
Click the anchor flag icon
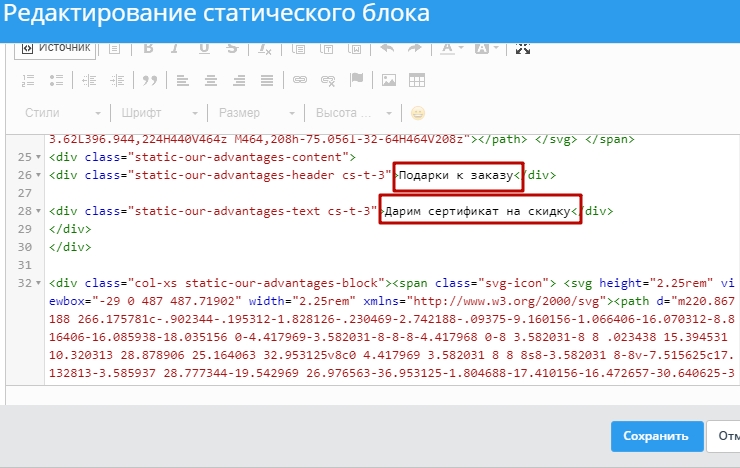(x=355, y=80)
